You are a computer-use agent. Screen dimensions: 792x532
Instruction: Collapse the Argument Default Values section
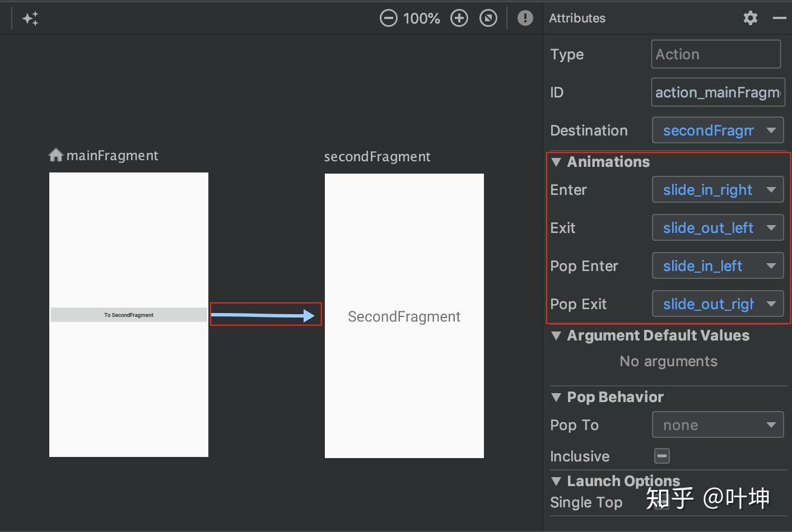coord(556,335)
